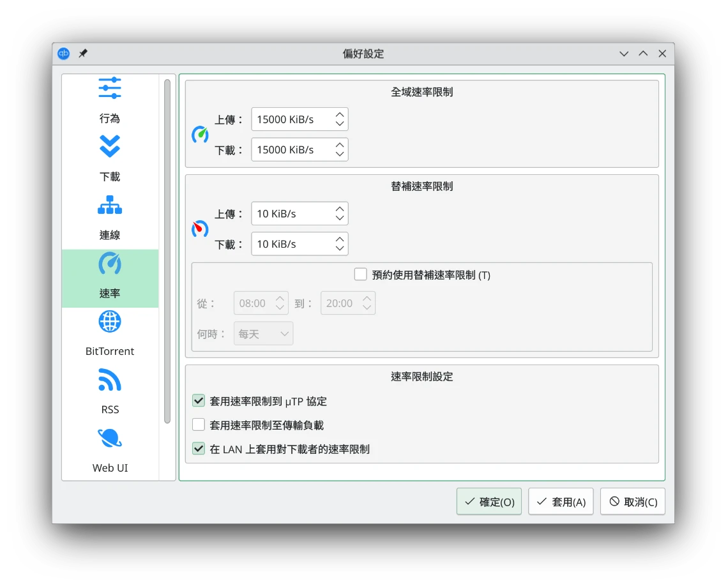Increase alternative upload limit using up arrow

[x=340, y=209]
